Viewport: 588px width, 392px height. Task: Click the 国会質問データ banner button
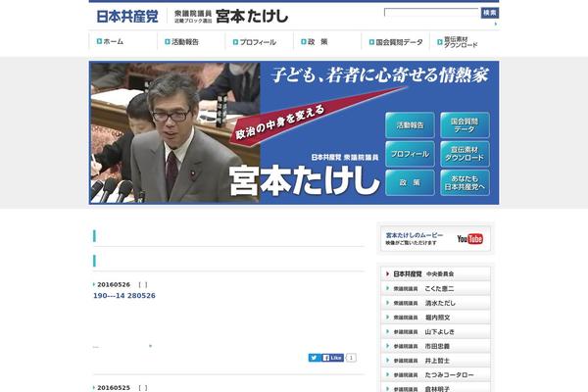coord(465,125)
